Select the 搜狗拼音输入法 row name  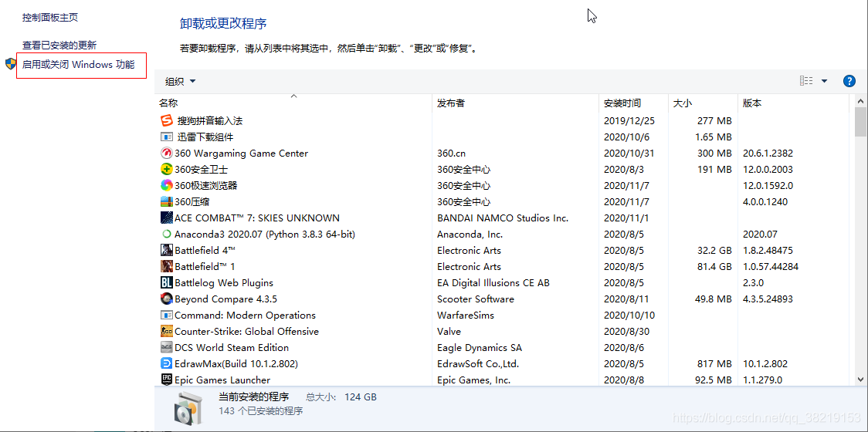pos(210,120)
